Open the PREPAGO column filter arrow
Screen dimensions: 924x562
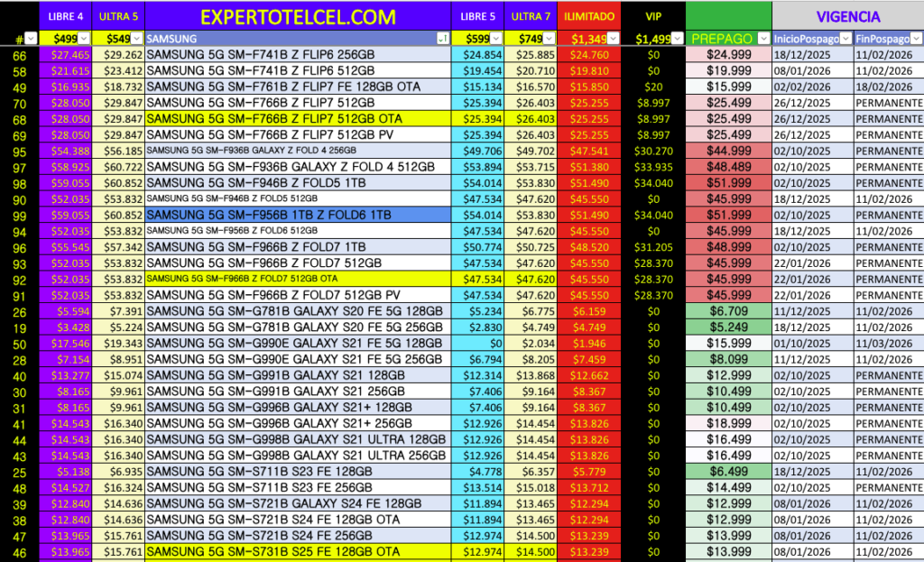coord(763,38)
